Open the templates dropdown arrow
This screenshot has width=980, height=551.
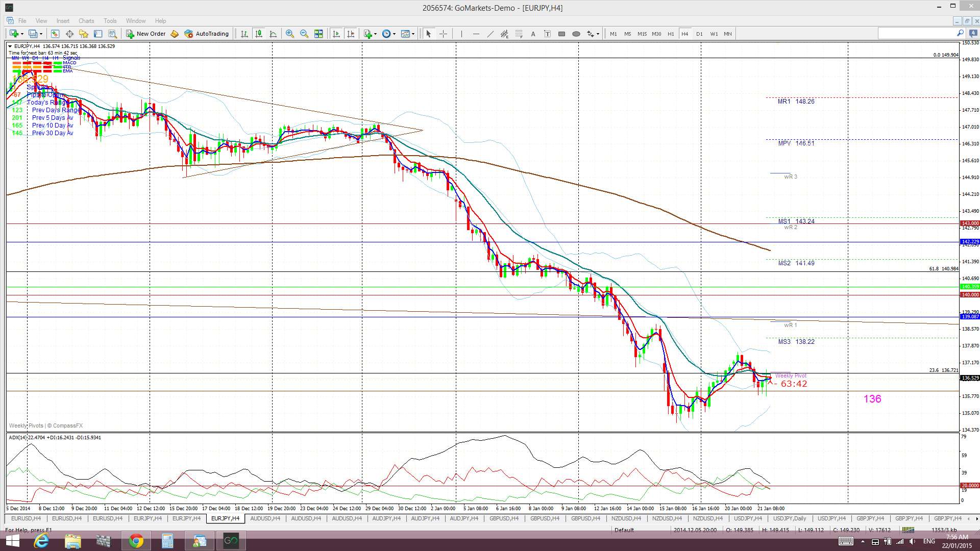coord(413,34)
